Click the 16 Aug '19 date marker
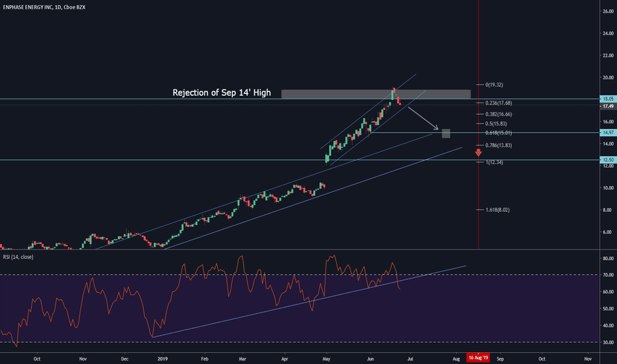Viewport: 617px width, 364px height. [478, 357]
